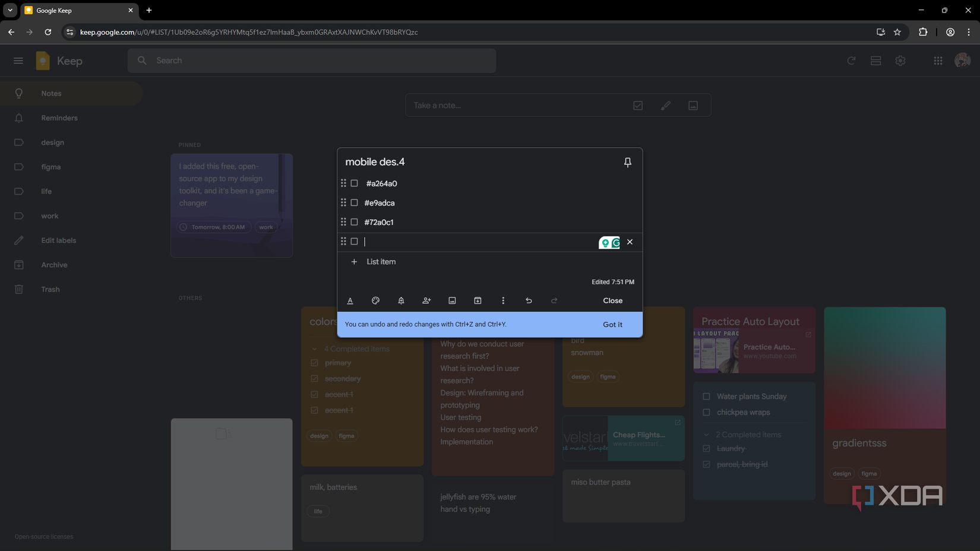The width and height of the screenshot is (980, 551).
Task: Undo the last change in note
Action: point(529,300)
